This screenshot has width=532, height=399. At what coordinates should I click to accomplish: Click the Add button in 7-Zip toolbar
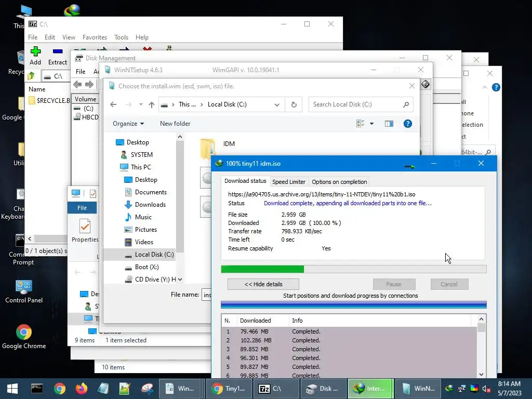[35, 56]
